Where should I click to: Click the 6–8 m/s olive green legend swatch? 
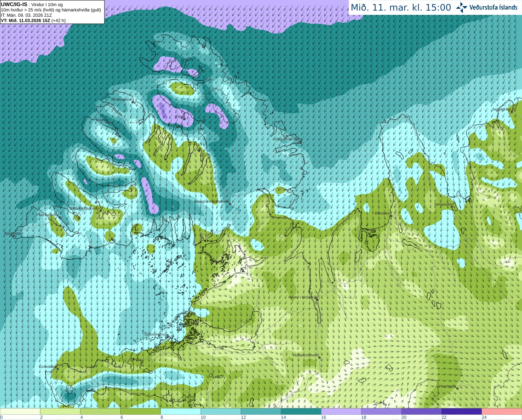click(x=141, y=411)
